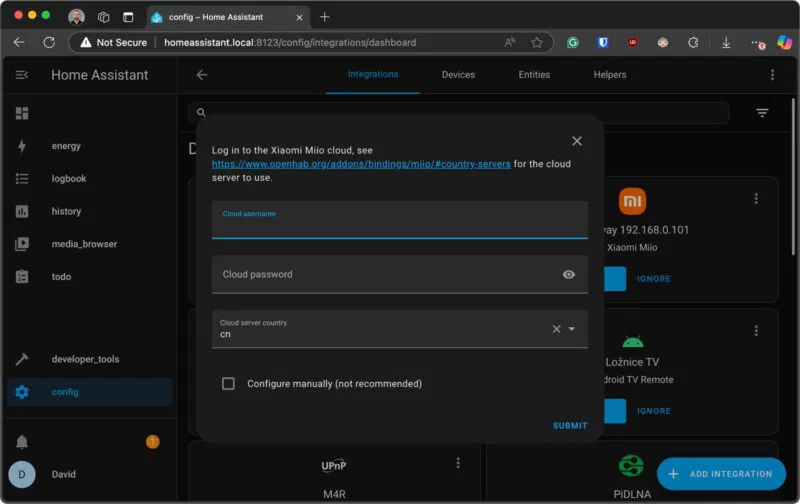
Task: Open the integrations page overflow menu
Action: [x=772, y=75]
